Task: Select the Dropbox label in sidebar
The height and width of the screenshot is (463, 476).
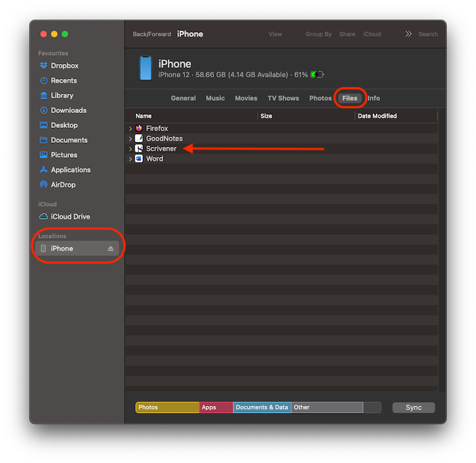Action: [x=65, y=65]
